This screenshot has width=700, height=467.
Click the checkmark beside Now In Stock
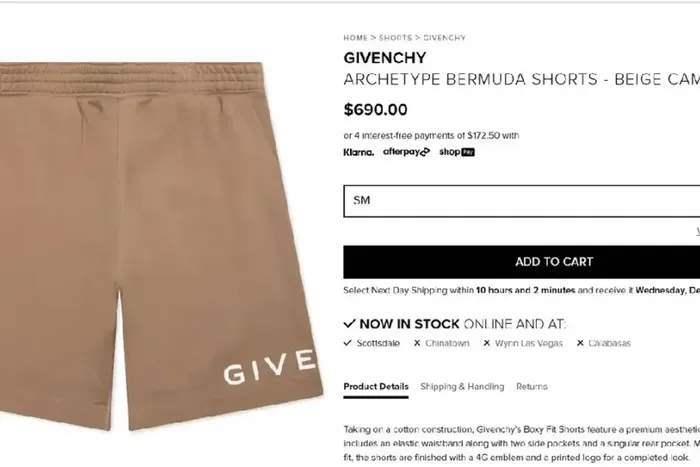[x=350, y=324]
